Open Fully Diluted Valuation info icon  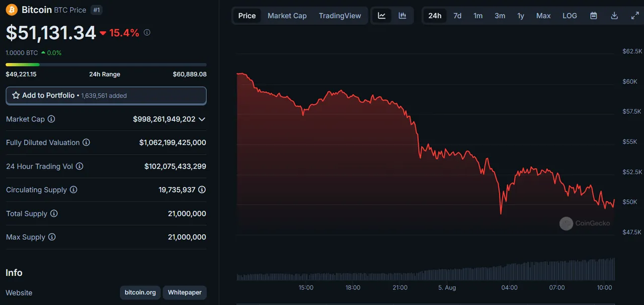(86, 142)
